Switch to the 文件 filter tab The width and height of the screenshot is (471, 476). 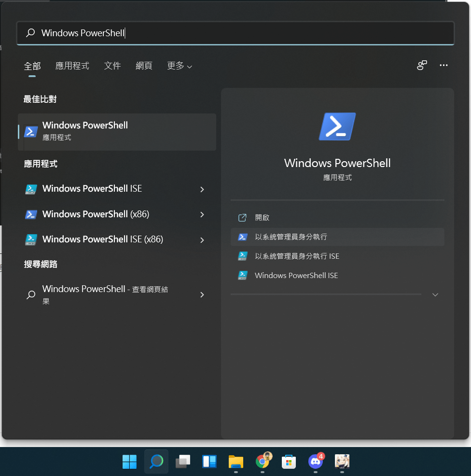click(112, 66)
